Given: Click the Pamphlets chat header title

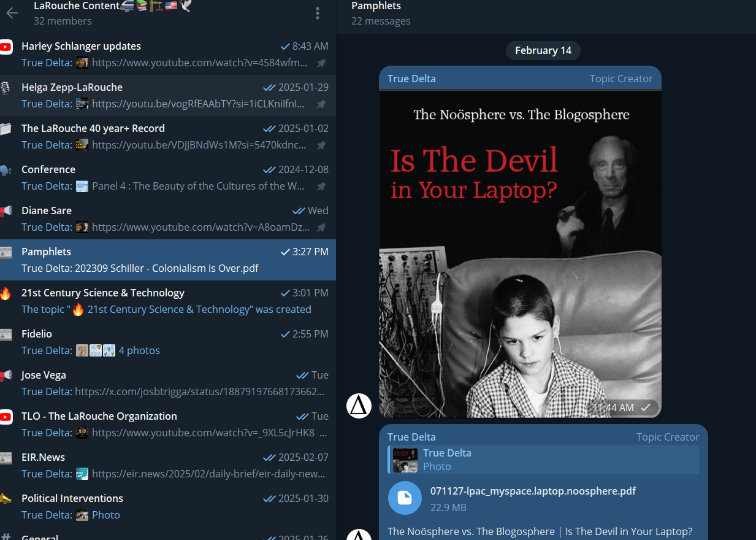Looking at the screenshot, I should click(x=376, y=6).
